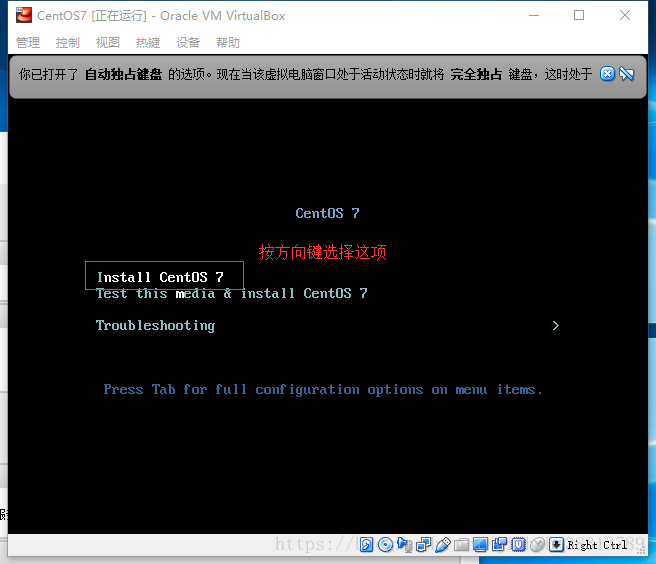The height and width of the screenshot is (564, 656).
Task: Click the display settings status icon
Action: pos(480,544)
